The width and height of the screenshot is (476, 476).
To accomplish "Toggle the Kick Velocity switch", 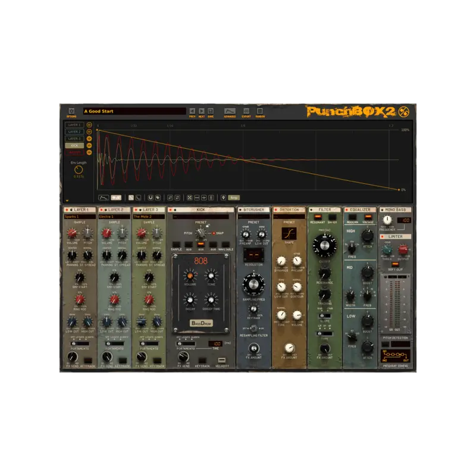I will pyautogui.click(x=222, y=360).
